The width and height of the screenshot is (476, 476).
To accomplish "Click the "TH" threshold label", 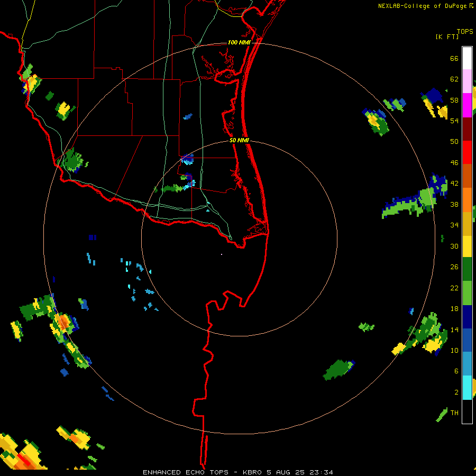I will click(454, 413).
